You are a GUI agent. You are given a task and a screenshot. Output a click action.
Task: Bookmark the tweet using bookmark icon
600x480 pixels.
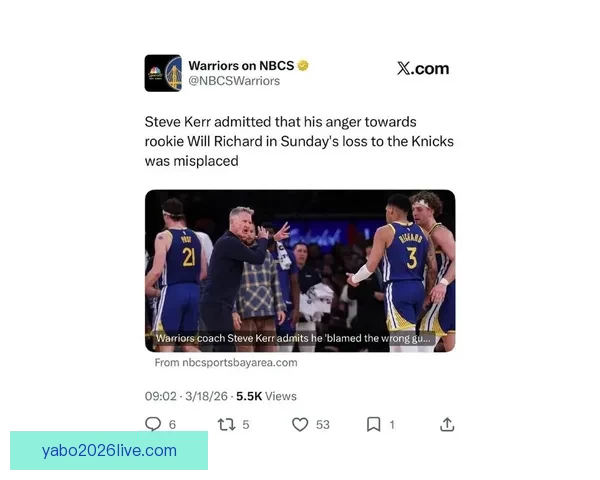coord(373,424)
